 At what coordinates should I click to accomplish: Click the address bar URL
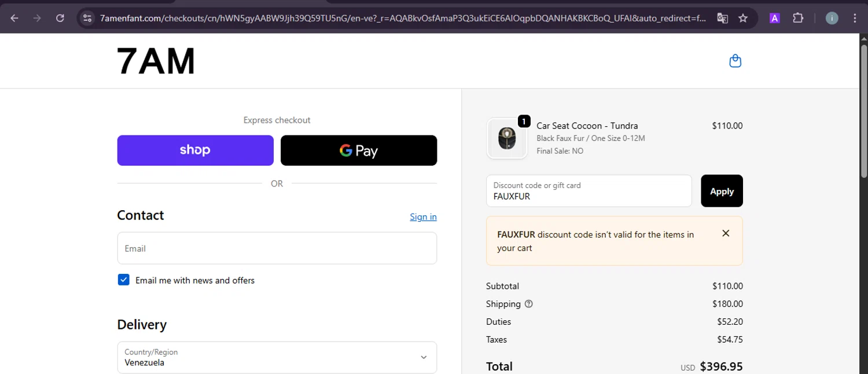click(x=403, y=18)
